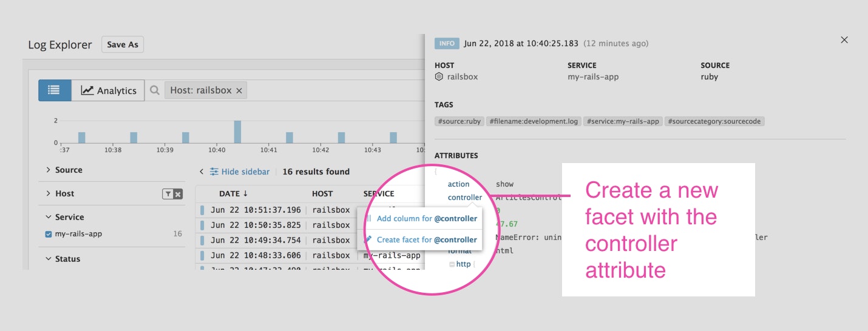Click the tall histogram bar at 10:40
This screenshot has width=868, height=331.
coord(237,132)
